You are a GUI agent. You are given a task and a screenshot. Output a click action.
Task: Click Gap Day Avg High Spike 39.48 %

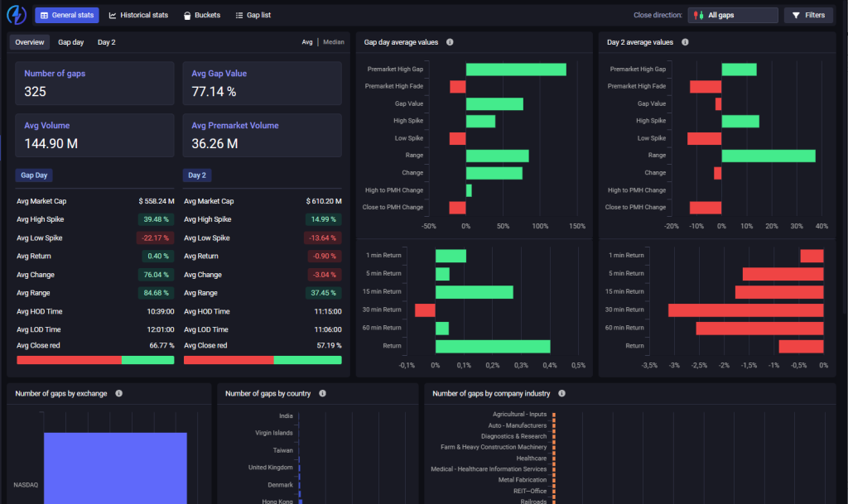click(156, 219)
